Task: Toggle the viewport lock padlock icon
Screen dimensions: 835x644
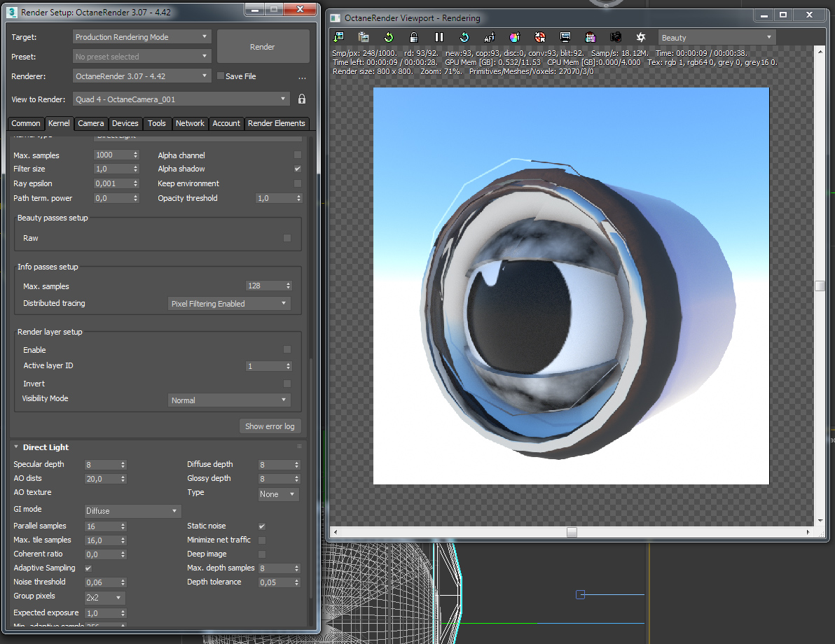Action: [414, 37]
